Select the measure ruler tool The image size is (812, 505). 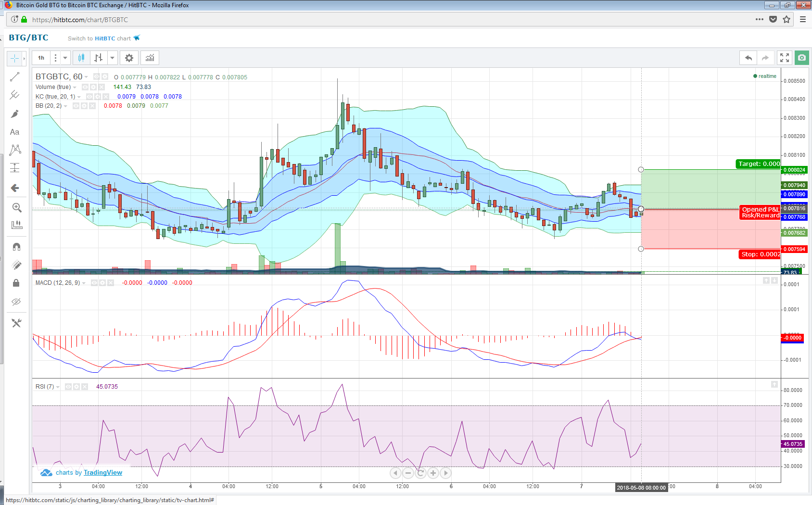point(17,225)
